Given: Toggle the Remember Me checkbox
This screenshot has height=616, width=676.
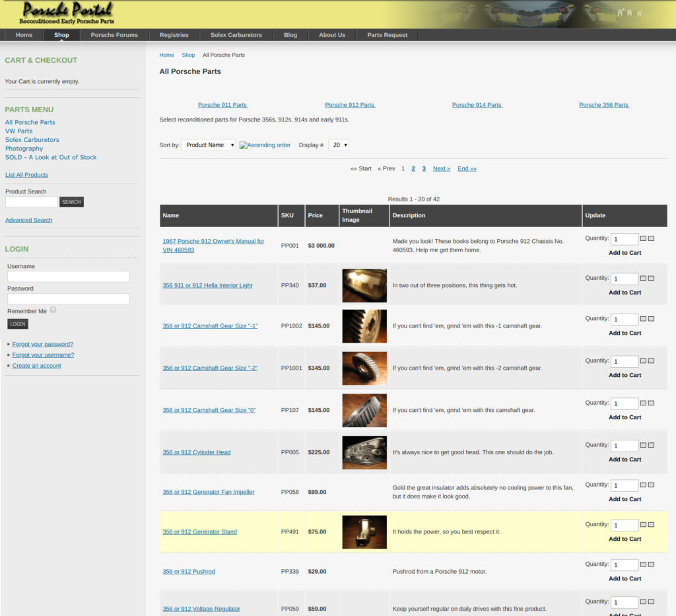Looking at the screenshot, I should coord(53,310).
